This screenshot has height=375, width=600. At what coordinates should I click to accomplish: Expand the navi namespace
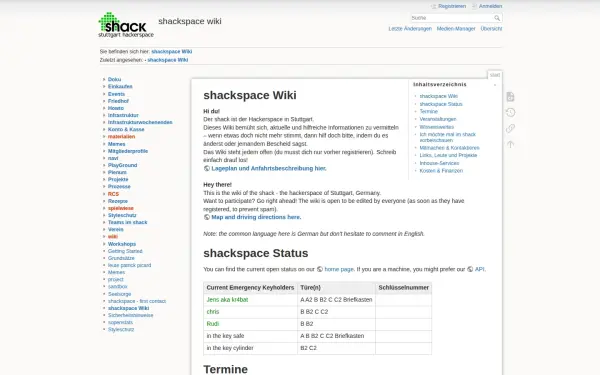pyautogui.click(x=113, y=158)
